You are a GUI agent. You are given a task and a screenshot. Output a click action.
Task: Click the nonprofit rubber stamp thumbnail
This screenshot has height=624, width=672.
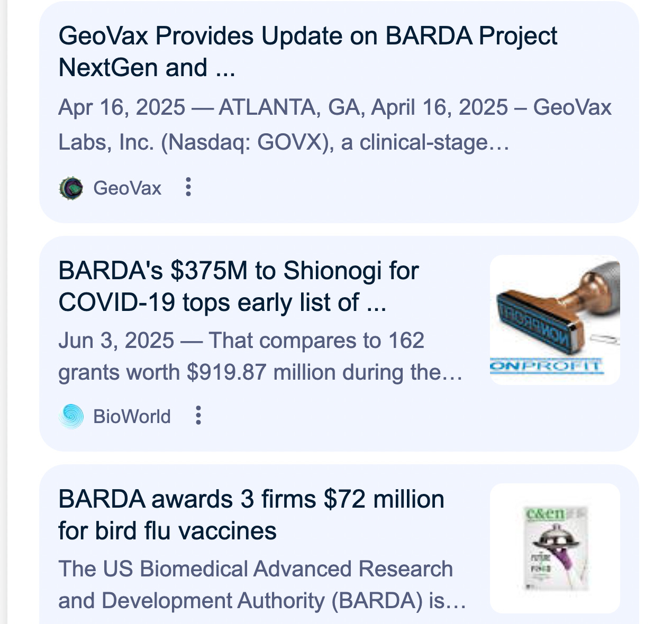555,320
